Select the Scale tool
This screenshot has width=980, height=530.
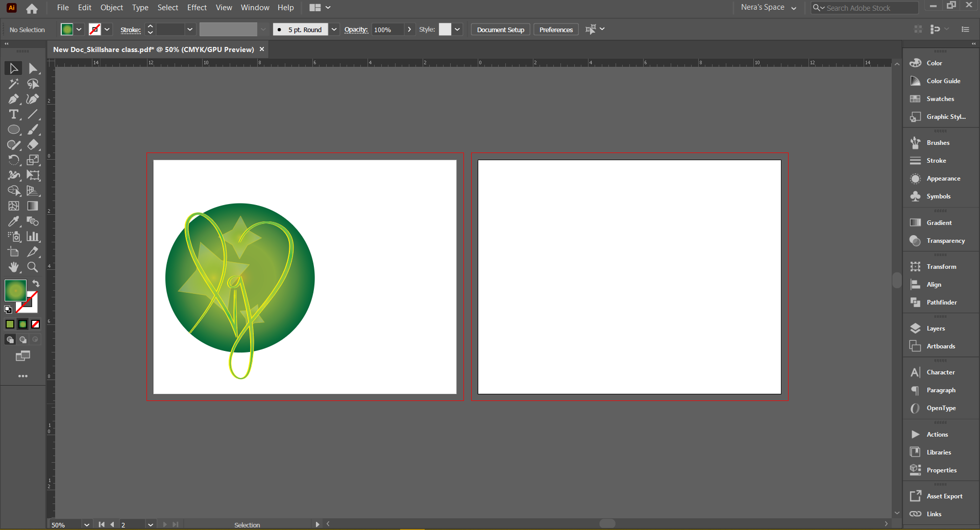click(x=33, y=160)
